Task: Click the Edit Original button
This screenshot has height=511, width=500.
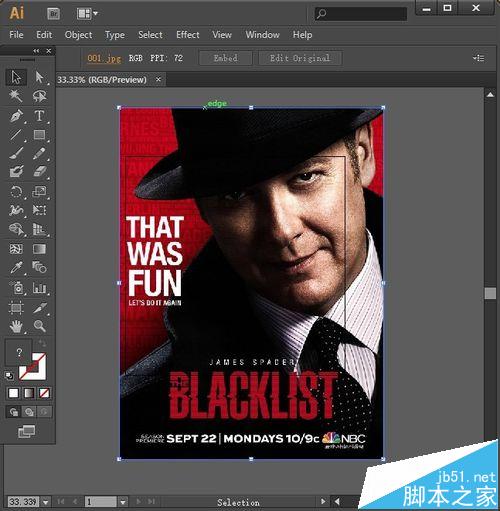Action: [300, 58]
